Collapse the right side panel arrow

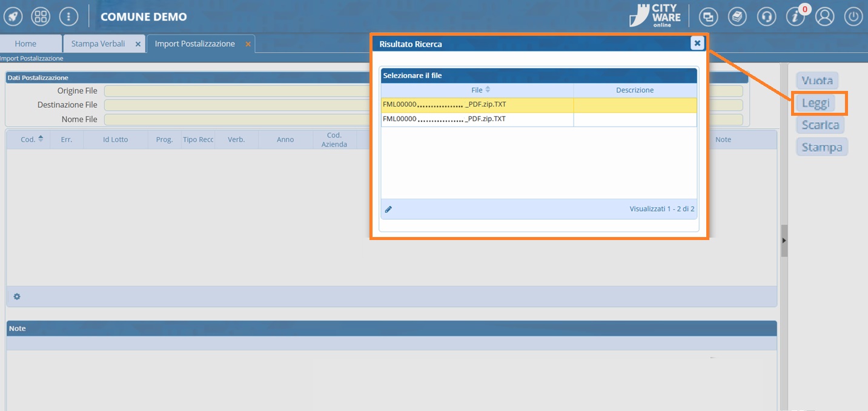[x=784, y=241]
